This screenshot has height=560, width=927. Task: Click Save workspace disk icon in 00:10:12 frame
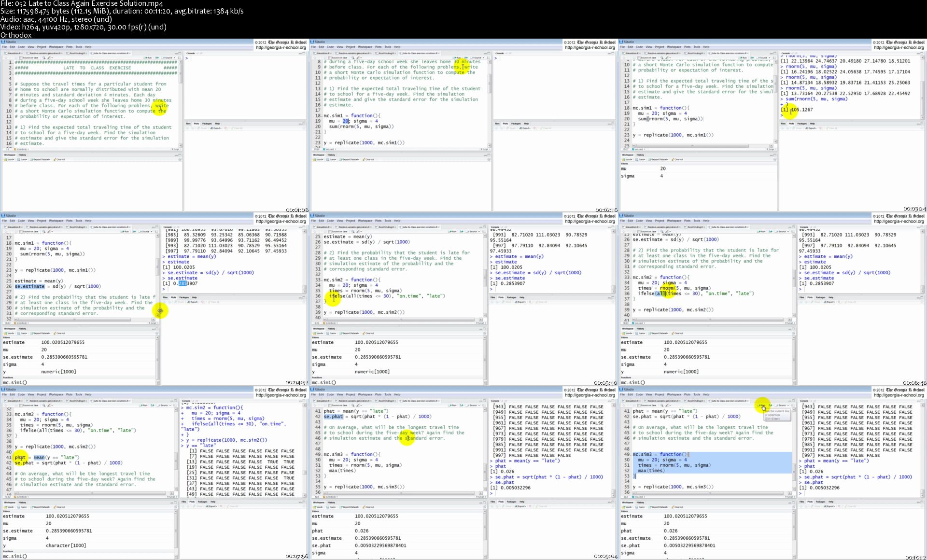tap(637, 507)
